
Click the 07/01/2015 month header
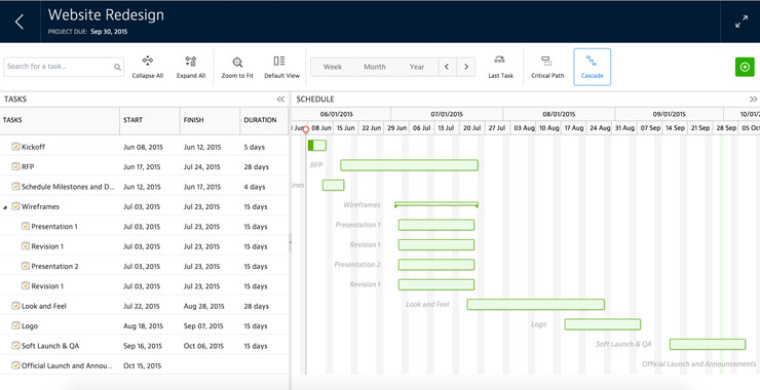click(x=446, y=114)
